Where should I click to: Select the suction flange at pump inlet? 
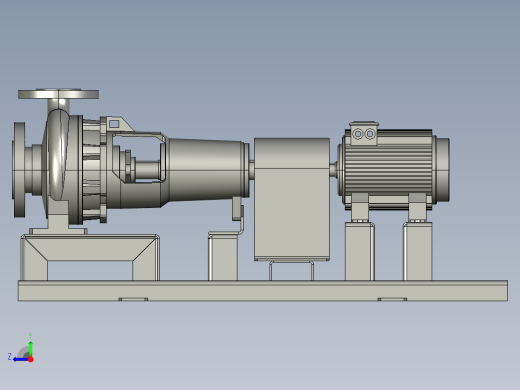[x=19, y=170]
